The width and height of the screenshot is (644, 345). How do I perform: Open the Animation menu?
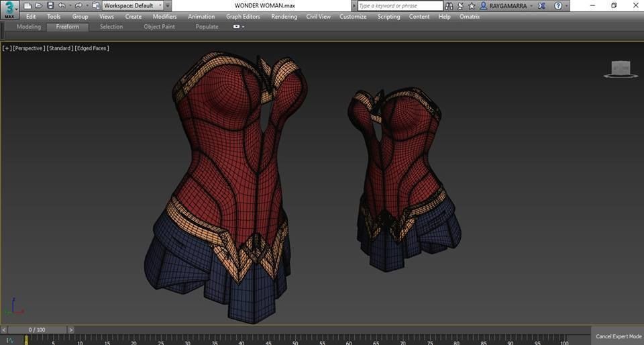pyautogui.click(x=201, y=16)
